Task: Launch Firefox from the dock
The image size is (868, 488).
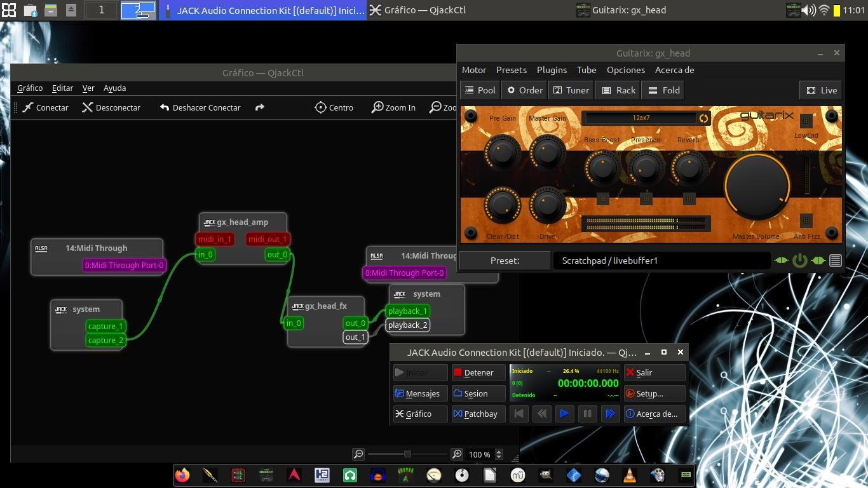Action: [182, 475]
